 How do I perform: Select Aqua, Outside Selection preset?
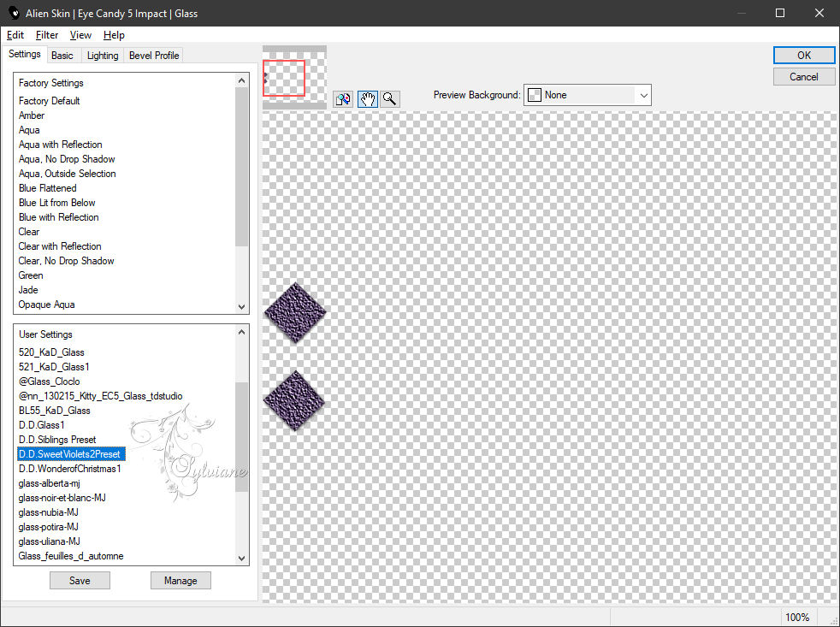[67, 173]
